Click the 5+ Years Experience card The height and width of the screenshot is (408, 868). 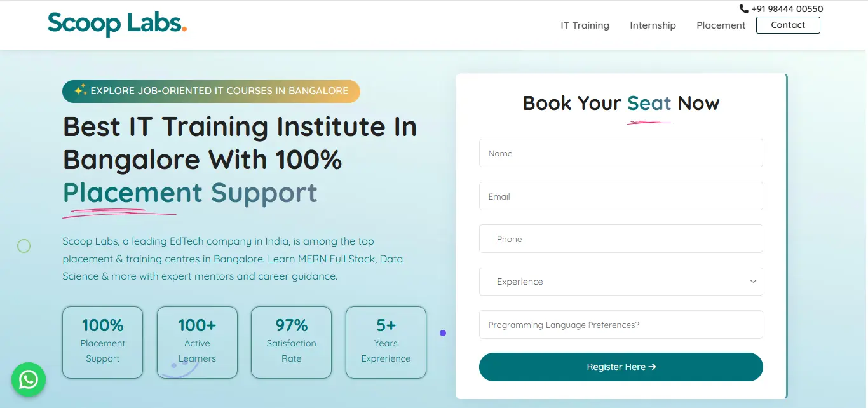point(386,342)
